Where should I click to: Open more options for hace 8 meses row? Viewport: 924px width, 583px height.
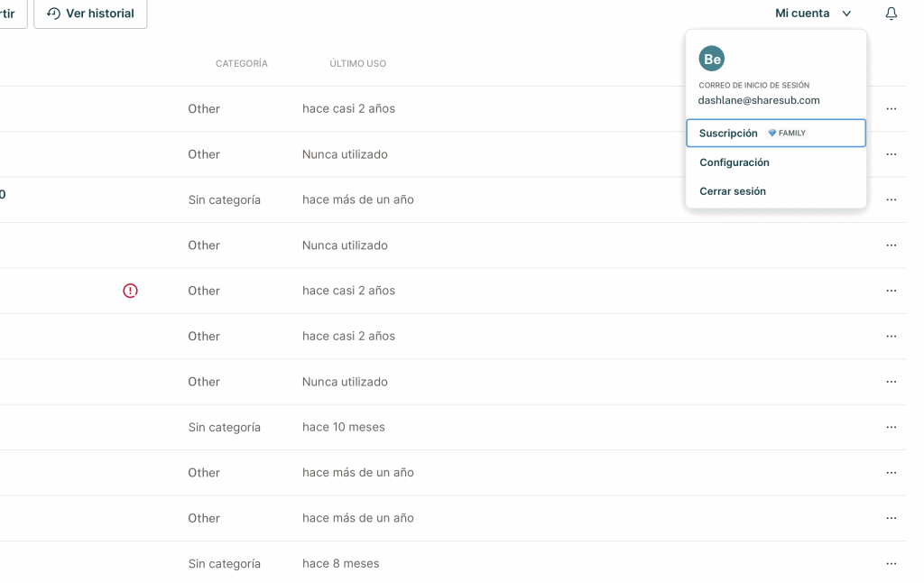click(891, 563)
